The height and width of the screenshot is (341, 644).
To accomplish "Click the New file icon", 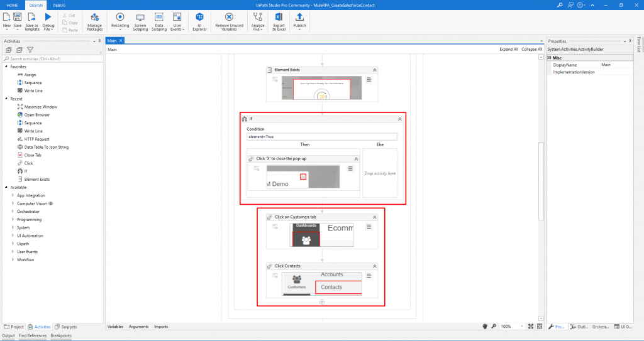I will click(x=7, y=17).
